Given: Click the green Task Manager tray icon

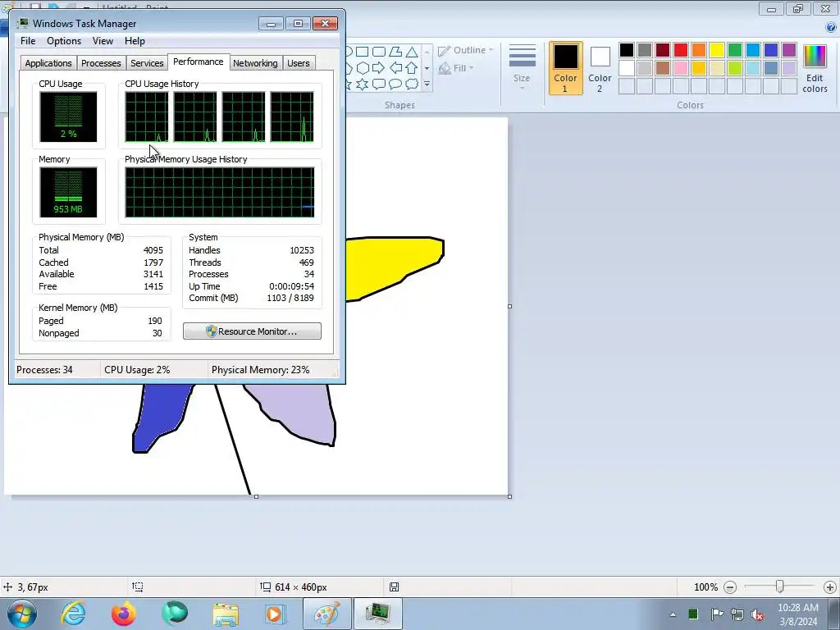Looking at the screenshot, I should pos(693,614).
